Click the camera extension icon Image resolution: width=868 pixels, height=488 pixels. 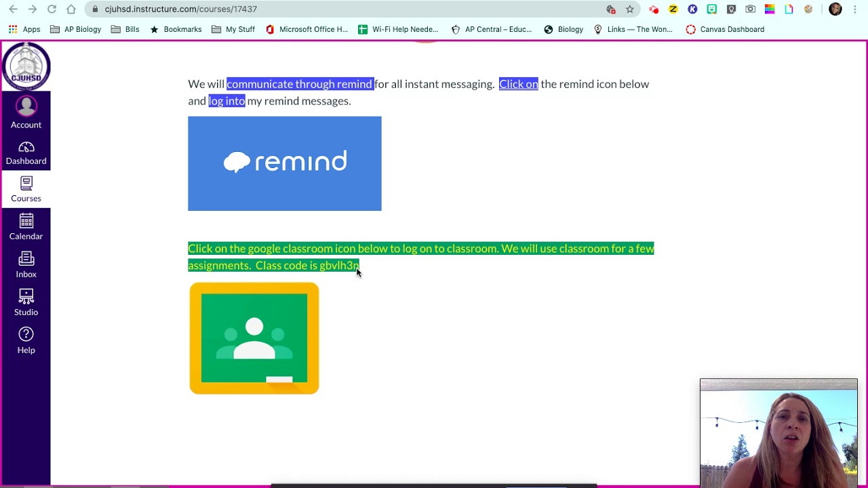coord(750,9)
